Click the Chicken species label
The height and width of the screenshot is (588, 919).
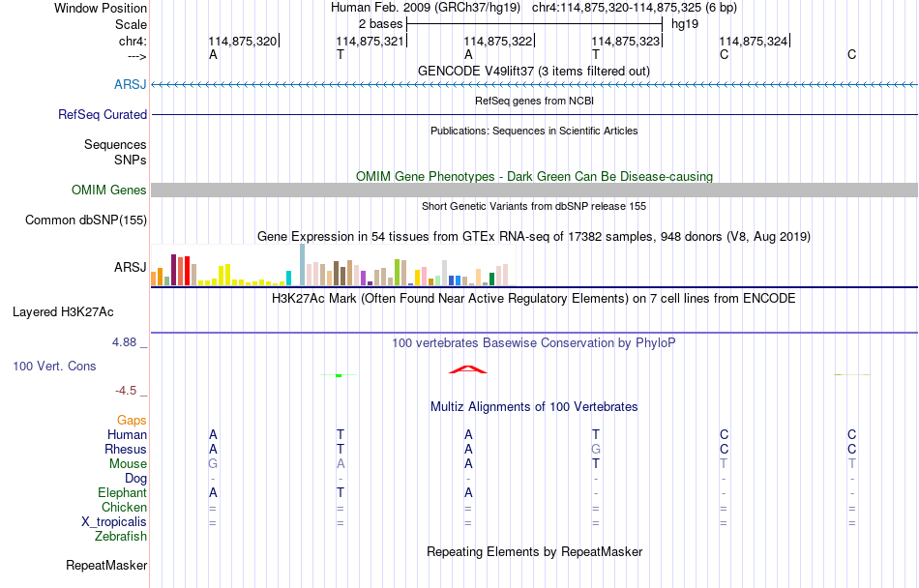tap(124, 507)
